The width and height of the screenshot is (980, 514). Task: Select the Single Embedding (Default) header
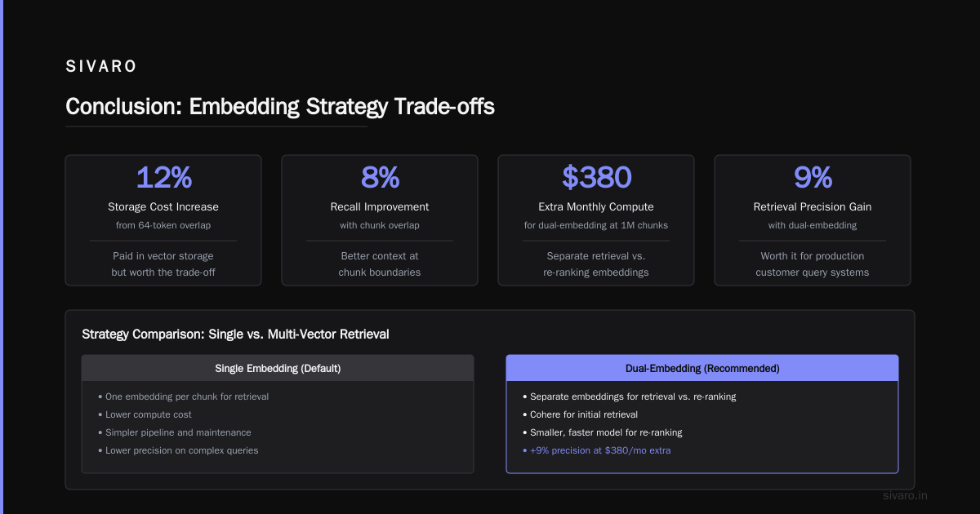[278, 368]
